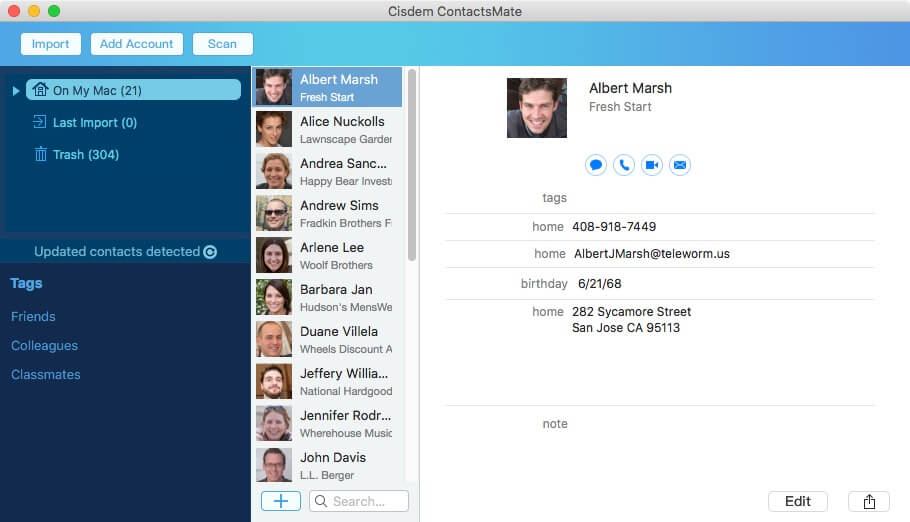Click email AlbertJMarsh@teleworm.us
910x522 pixels.
point(652,254)
